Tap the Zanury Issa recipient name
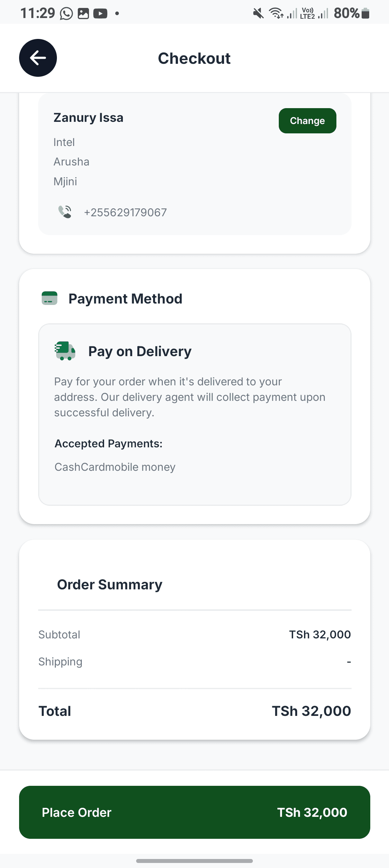Screen dimensions: 389x868 coord(89,118)
